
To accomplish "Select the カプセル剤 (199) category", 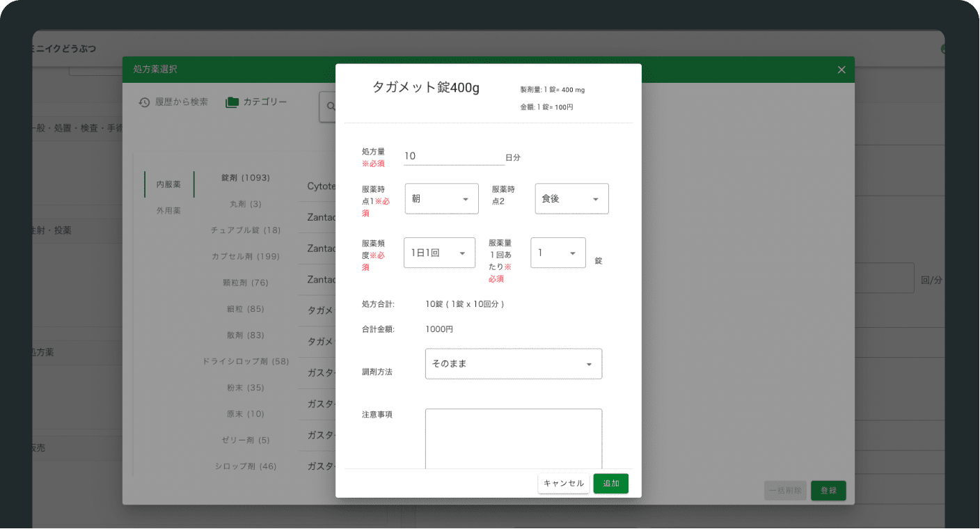I will pos(246,257).
